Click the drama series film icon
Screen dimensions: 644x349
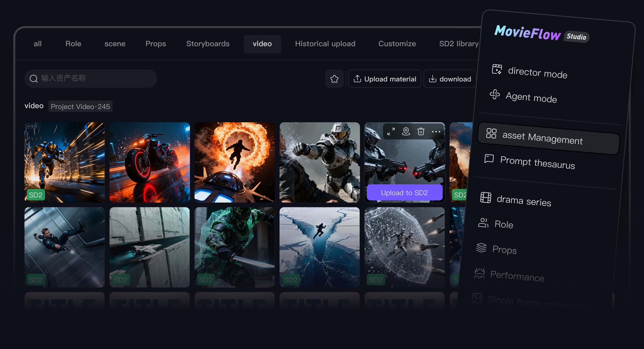[486, 197]
